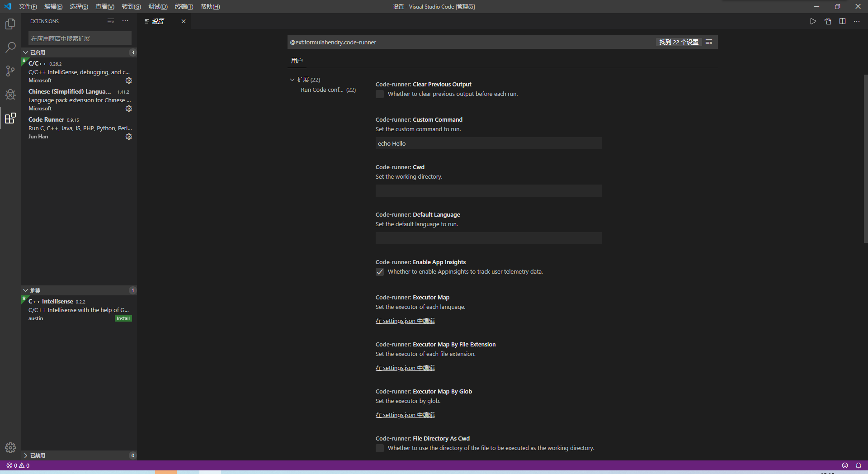Open the 调试(D) menu

click(x=158, y=6)
